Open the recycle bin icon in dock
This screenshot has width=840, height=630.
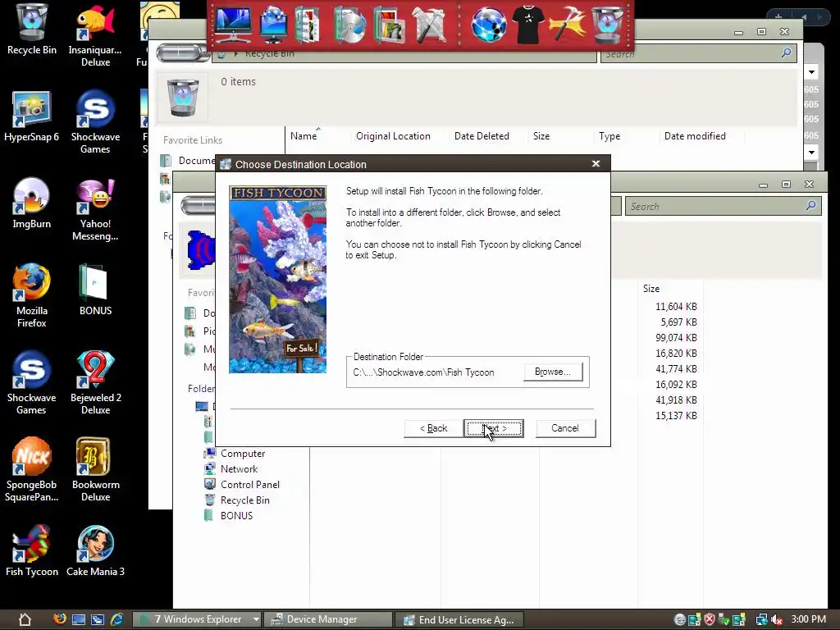coord(609,24)
